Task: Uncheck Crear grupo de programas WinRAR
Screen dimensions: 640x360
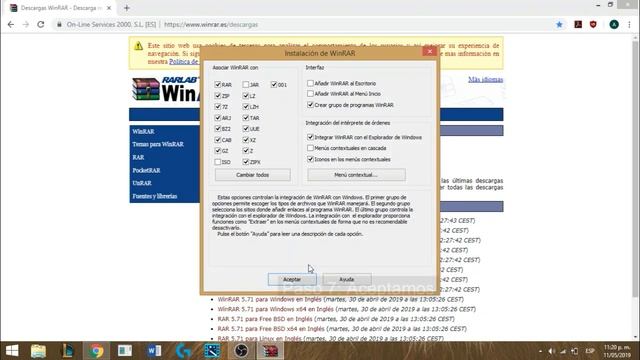Action: 310,105
